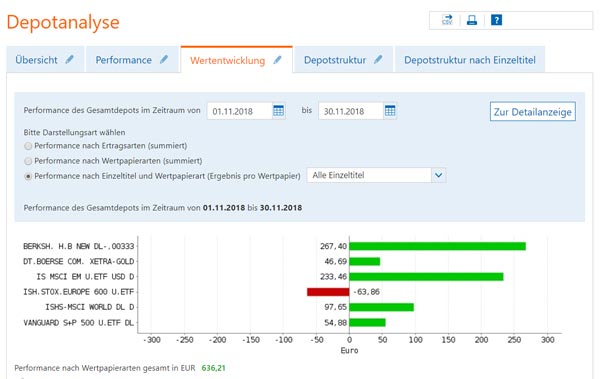Image resolution: width=600 pixels, height=379 pixels.
Task: Click the green ISHS-MSCI WORLD bar
Action: tap(382, 307)
